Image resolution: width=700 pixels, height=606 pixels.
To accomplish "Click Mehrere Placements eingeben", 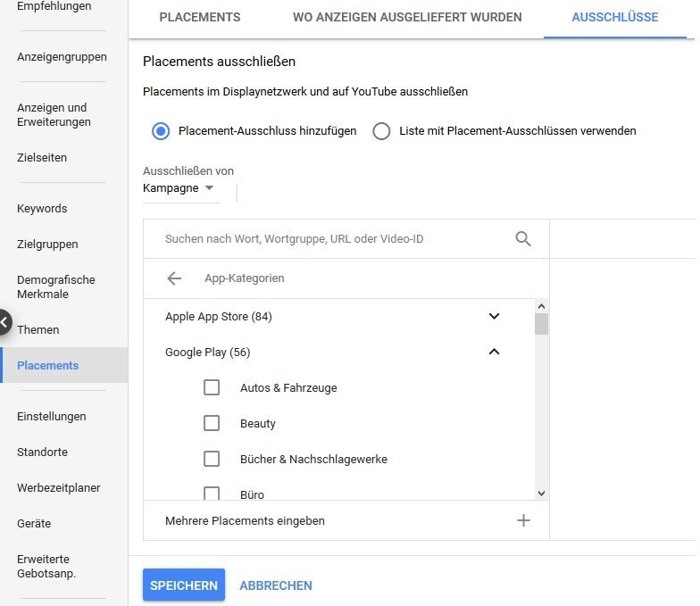I will point(245,521).
